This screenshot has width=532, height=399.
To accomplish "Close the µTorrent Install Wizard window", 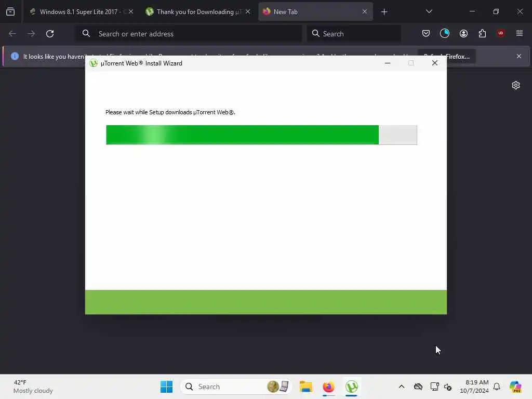I will (x=435, y=63).
